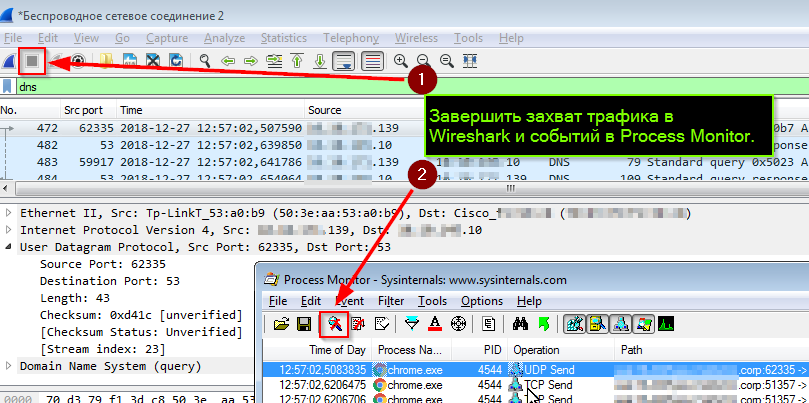Viewport: 809px width, 403px height.
Task: Toggle Process Monitor event capture
Action: 334,324
